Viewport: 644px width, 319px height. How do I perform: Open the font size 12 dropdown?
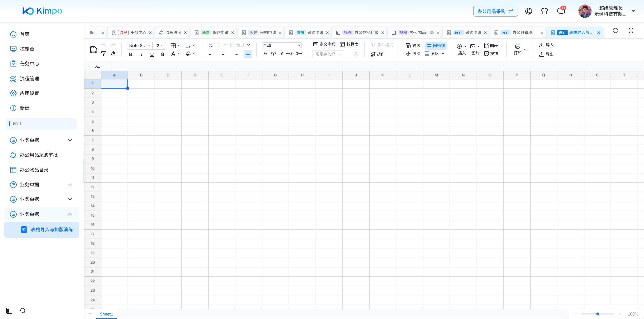[159, 46]
